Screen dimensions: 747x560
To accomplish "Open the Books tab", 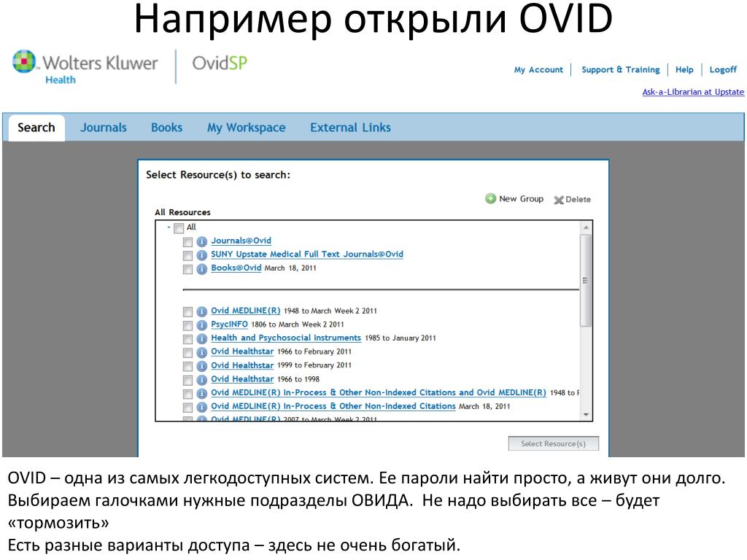I will tap(167, 128).
